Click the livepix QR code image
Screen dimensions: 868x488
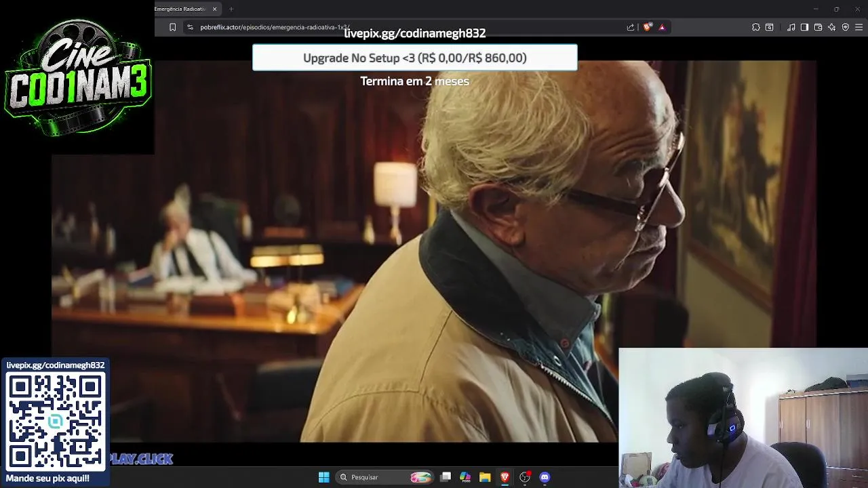pyautogui.click(x=56, y=421)
